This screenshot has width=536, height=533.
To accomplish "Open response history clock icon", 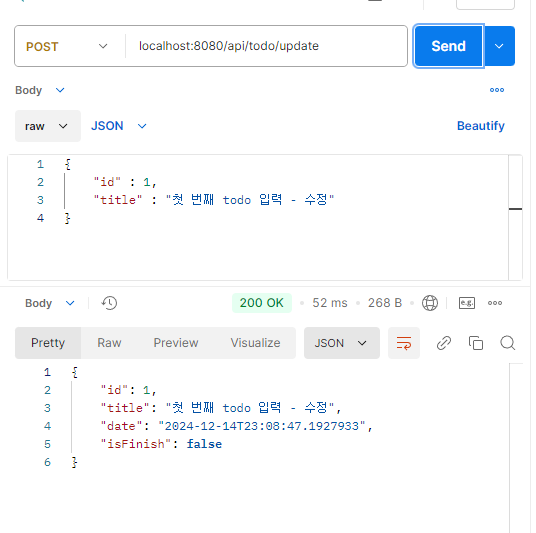I will click(109, 303).
